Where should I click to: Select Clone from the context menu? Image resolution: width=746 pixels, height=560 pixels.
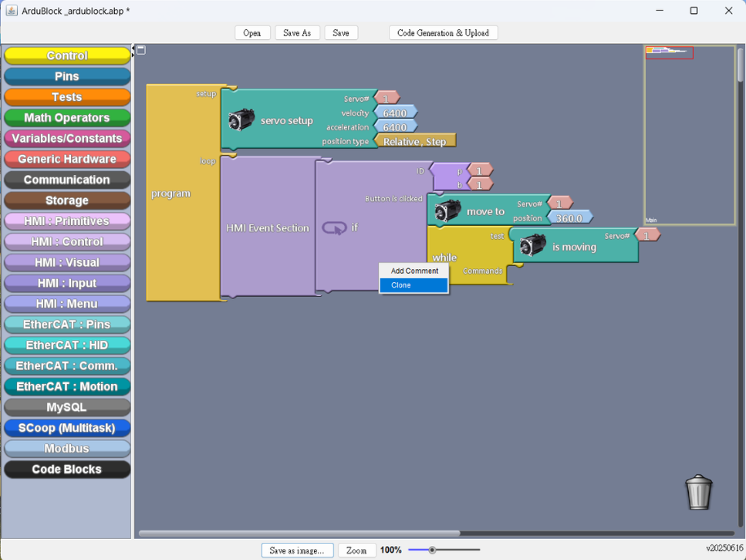[413, 285]
